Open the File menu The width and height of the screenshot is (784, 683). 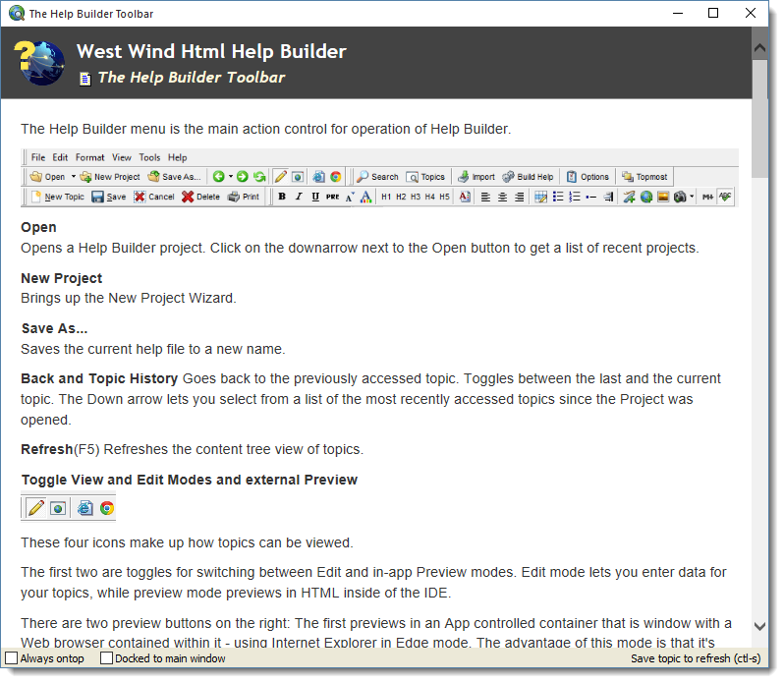[x=38, y=157]
